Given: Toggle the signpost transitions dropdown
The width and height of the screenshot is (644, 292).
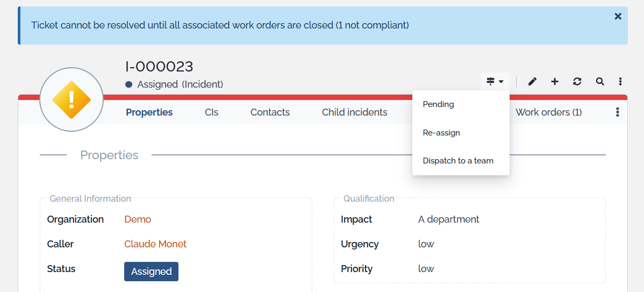Looking at the screenshot, I should 495,82.
